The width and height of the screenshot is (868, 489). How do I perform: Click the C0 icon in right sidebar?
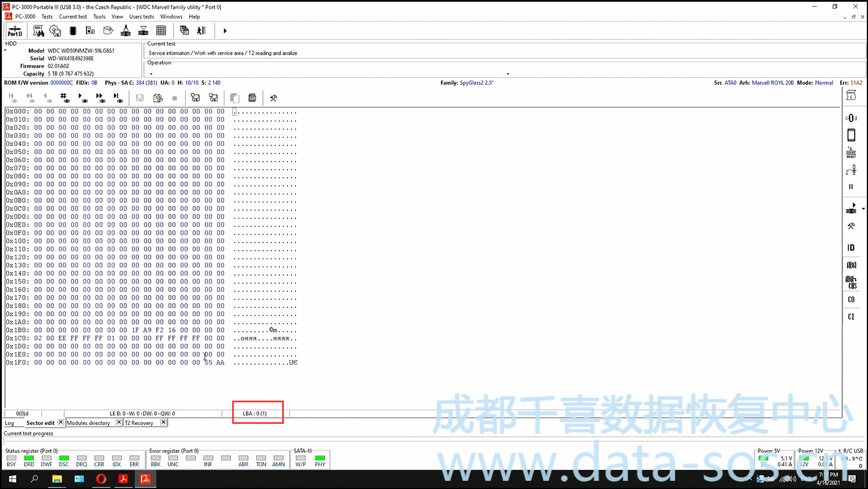pos(851,299)
